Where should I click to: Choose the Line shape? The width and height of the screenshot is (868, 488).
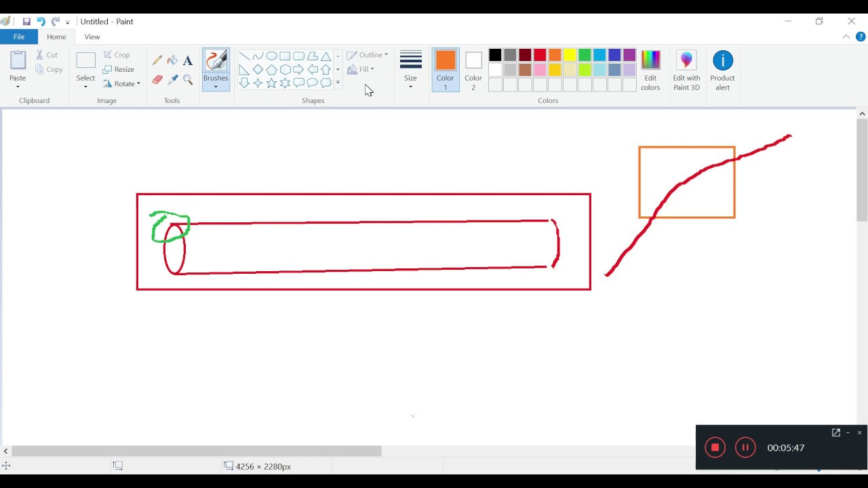click(244, 56)
